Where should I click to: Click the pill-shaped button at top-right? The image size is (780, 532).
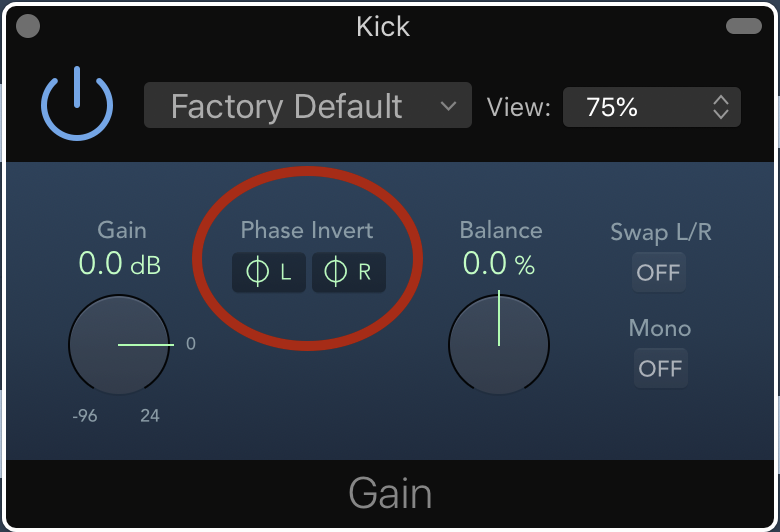(x=743, y=26)
